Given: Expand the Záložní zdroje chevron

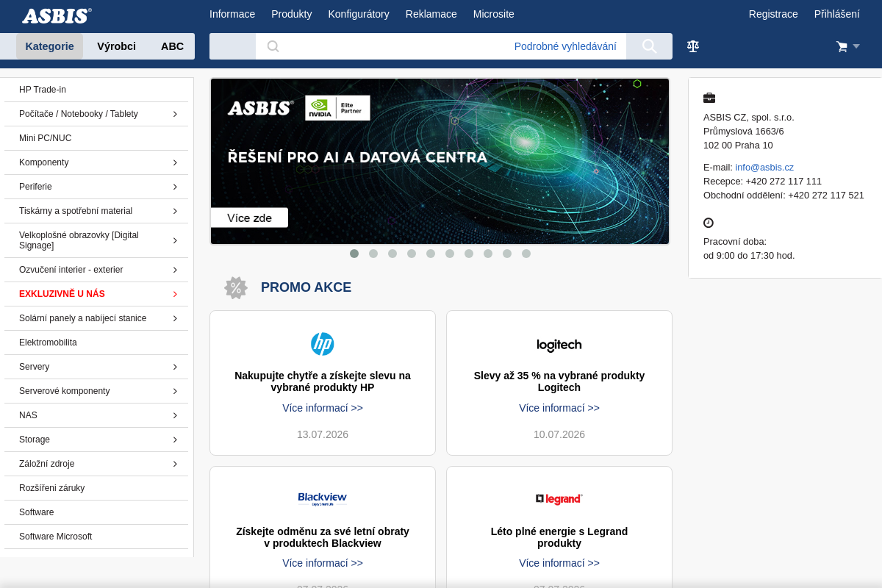Looking at the screenshot, I should point(175,464).
